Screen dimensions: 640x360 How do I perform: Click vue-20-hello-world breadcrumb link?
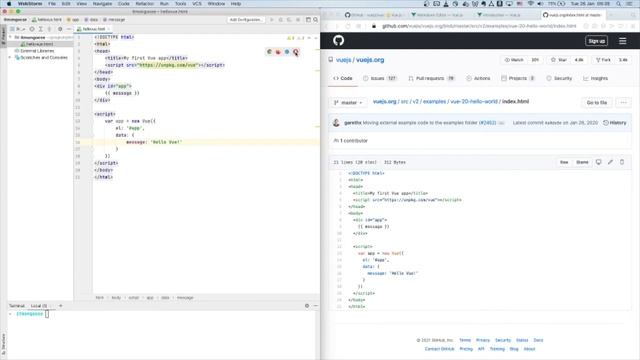pos(474,101)
